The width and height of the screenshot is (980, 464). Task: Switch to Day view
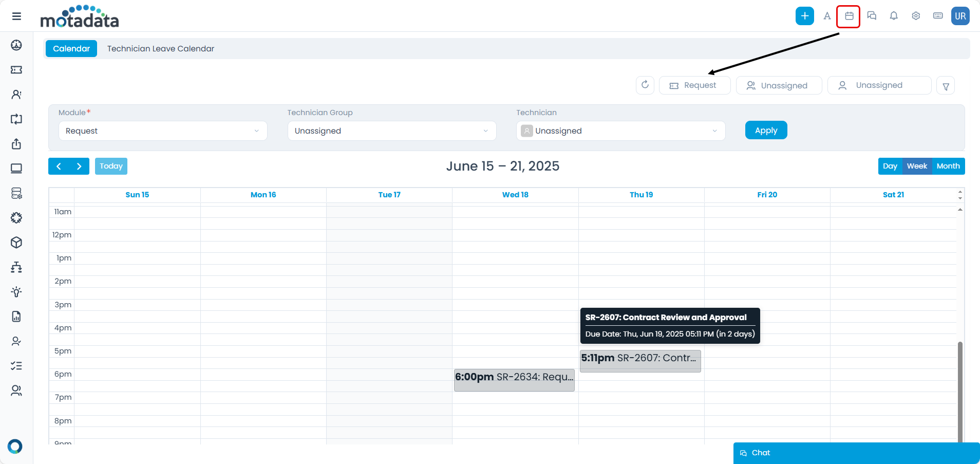(890, 166)
